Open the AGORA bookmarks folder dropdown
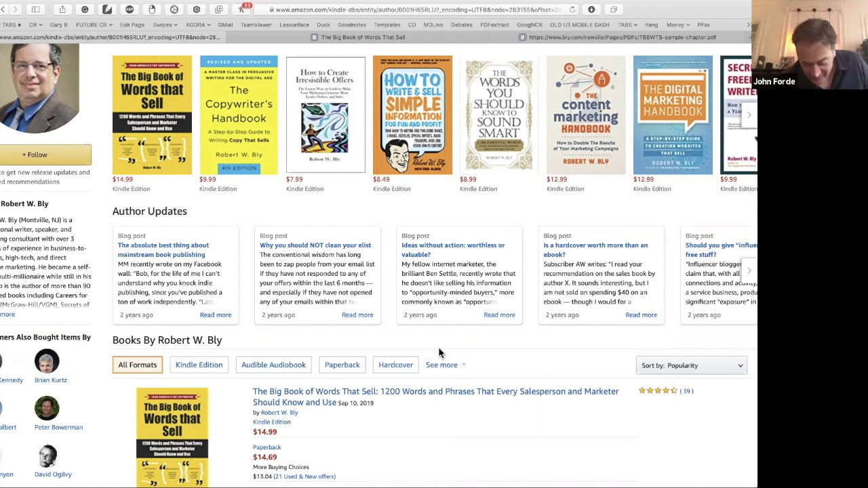Screen dimensions: 868x488 (x=197, y=25)
